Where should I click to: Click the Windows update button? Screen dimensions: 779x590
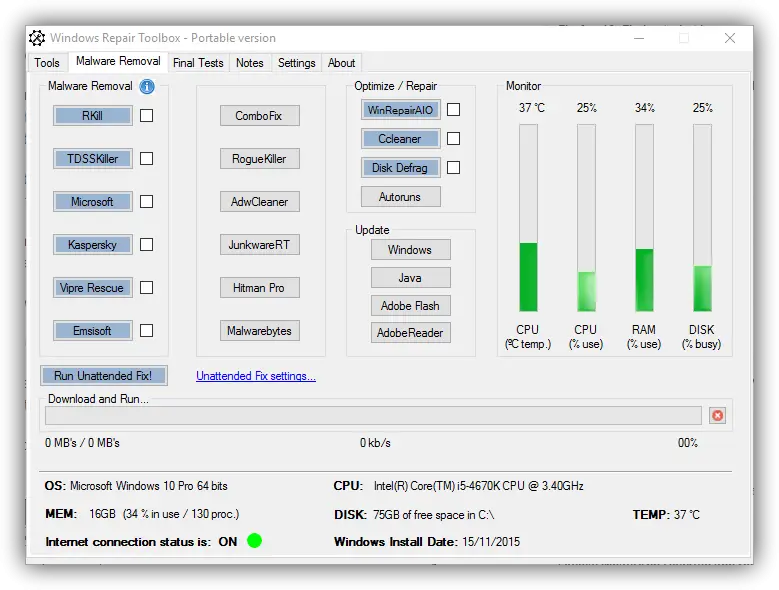[x=411, y=249]
